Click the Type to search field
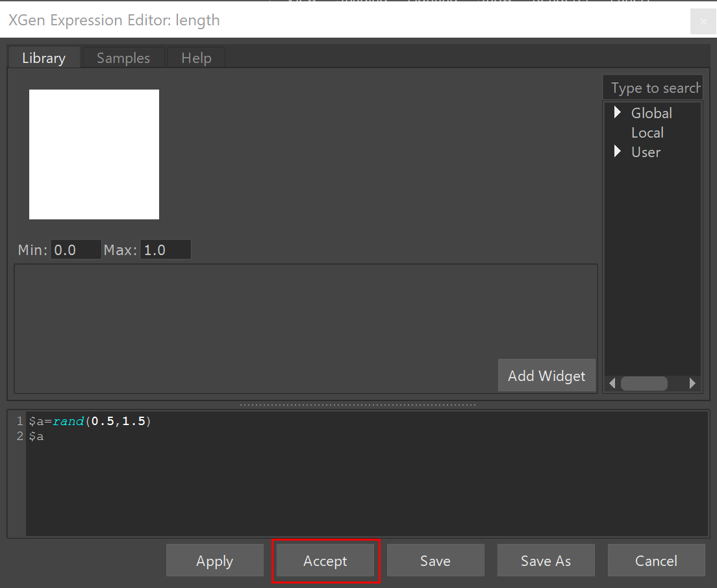 coord(653,87)
